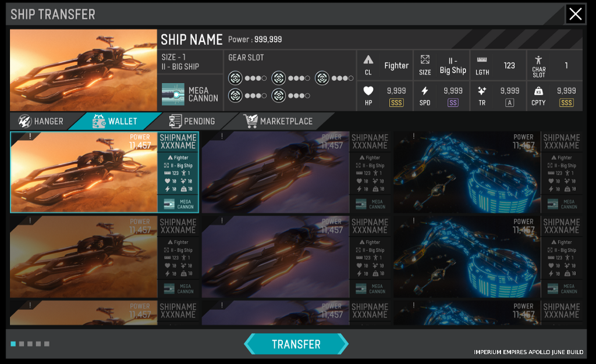Screen dimensions: 596x364
Task: Switch to the Hanger tab
Action: (41, 122)
